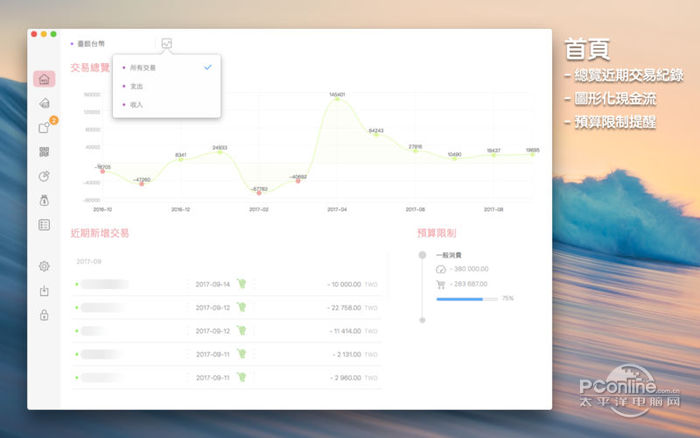Click the -11 414.00 transaction amount

point(346,331)
